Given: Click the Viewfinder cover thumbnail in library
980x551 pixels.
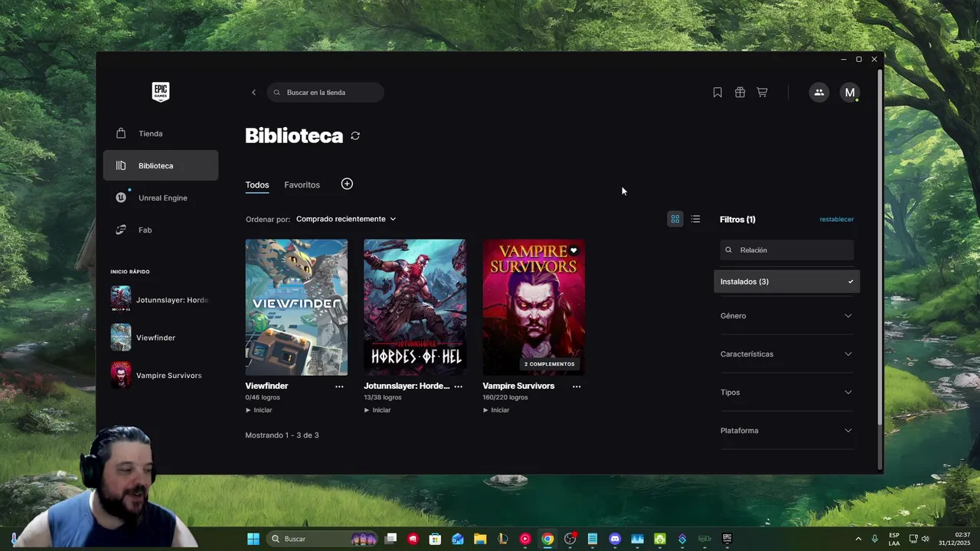Looking at the screenshot, I should [x=296, y=307].
